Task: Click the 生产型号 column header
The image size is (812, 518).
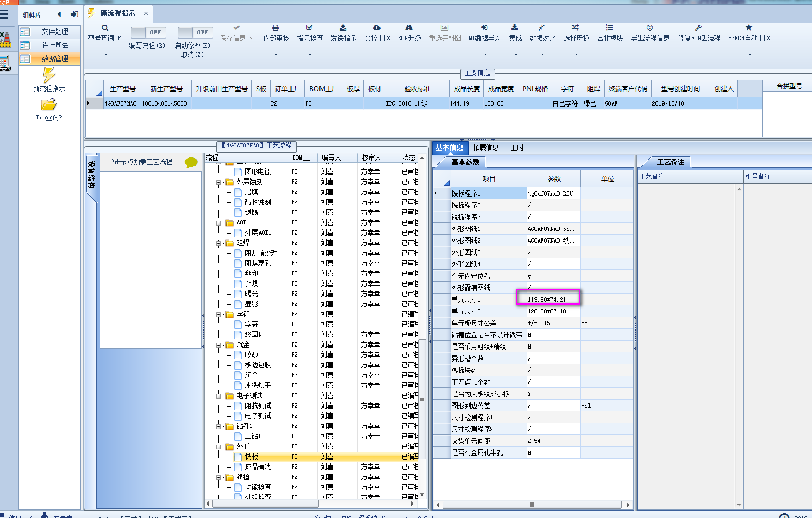Action: 123,89
